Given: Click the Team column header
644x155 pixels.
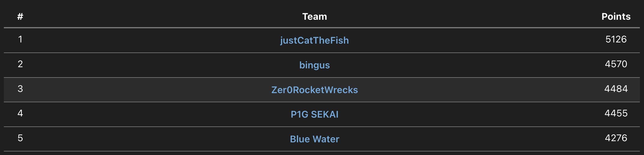Looking at the screenshot, I should (314, 17).
